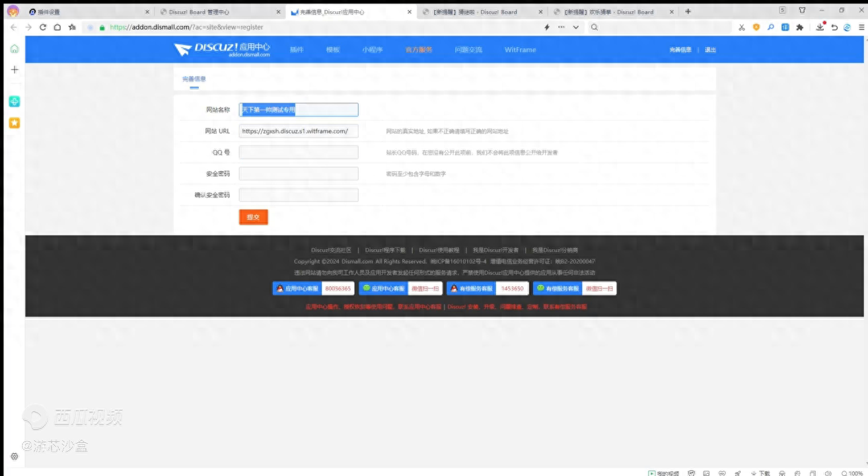Click the yellow star favorites sidebar icon
The height and width of the screenshot is (476, 868).
pos(15,123)
